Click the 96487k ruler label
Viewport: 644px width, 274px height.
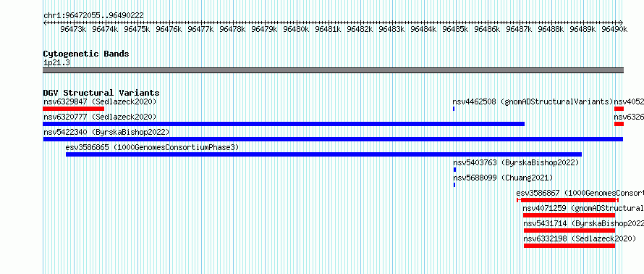(x=519, y=29)
